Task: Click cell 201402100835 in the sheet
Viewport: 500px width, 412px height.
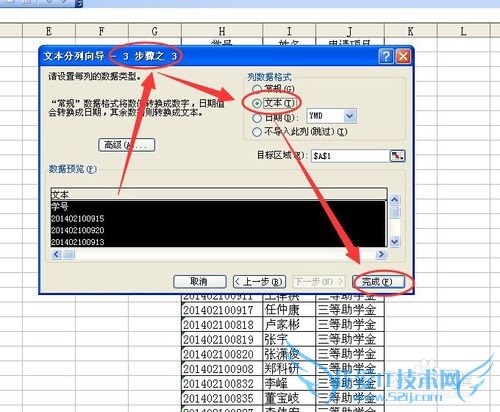Action: pyautogui.click(x=222, y=398)
